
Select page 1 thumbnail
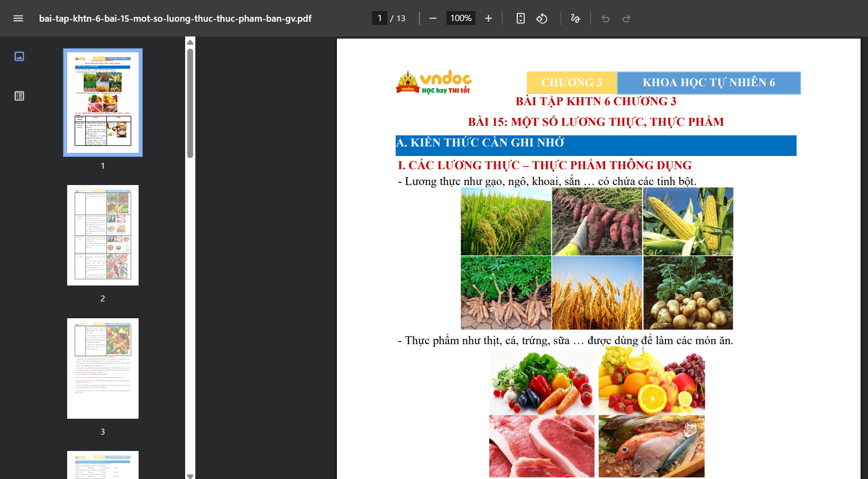point(103,103)
